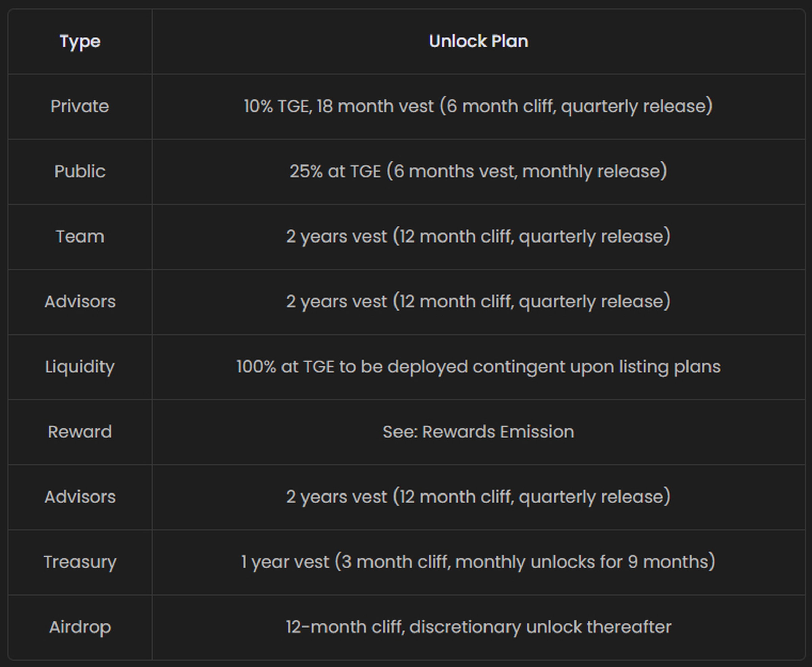Click the "Type" column header
The height and width of the screenshot is (667, 812).
(80, 42)
